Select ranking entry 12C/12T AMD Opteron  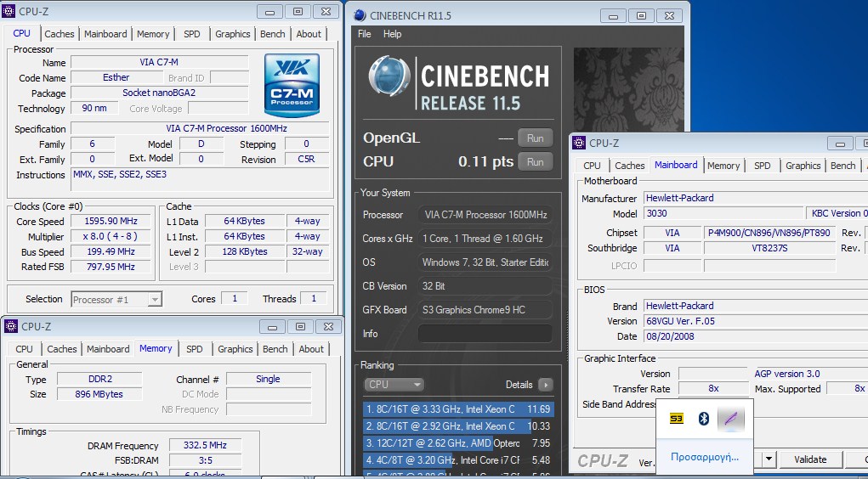coord(458,443)
